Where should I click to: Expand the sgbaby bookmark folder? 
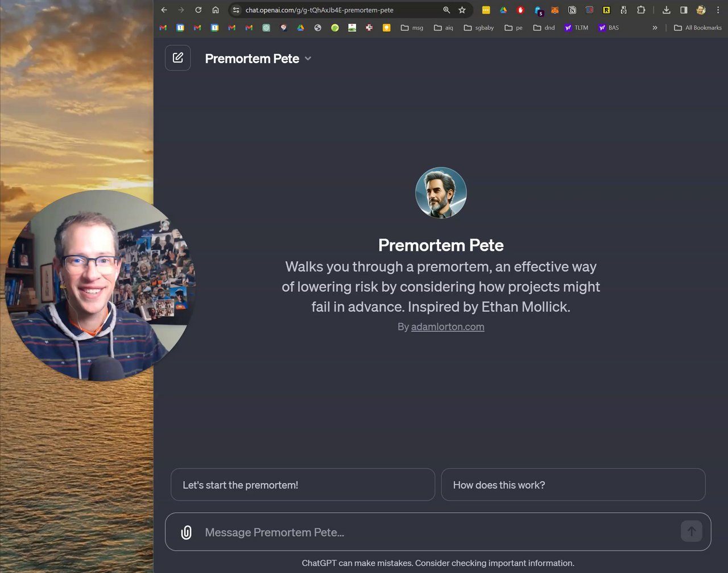479,27
